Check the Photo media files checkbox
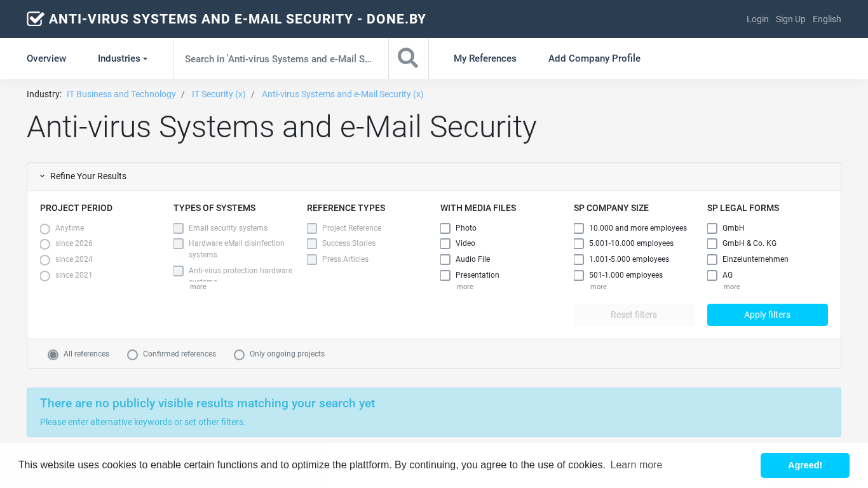This screenshot has height=488, width=868. click(445, 228)
